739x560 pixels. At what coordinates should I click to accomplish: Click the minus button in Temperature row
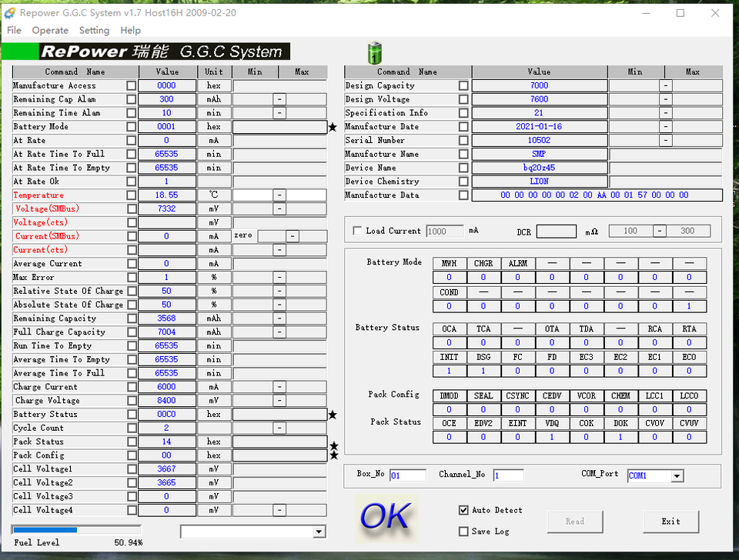pos(279,195)
